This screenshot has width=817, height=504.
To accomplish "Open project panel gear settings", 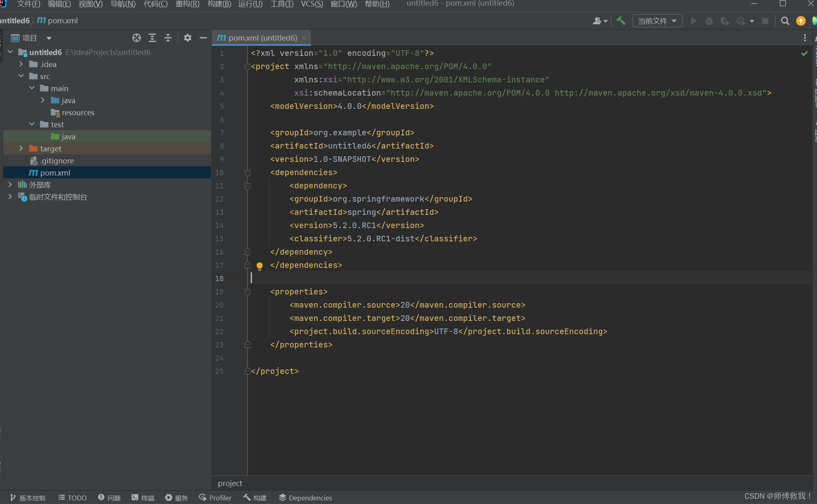I will point(187,38).
